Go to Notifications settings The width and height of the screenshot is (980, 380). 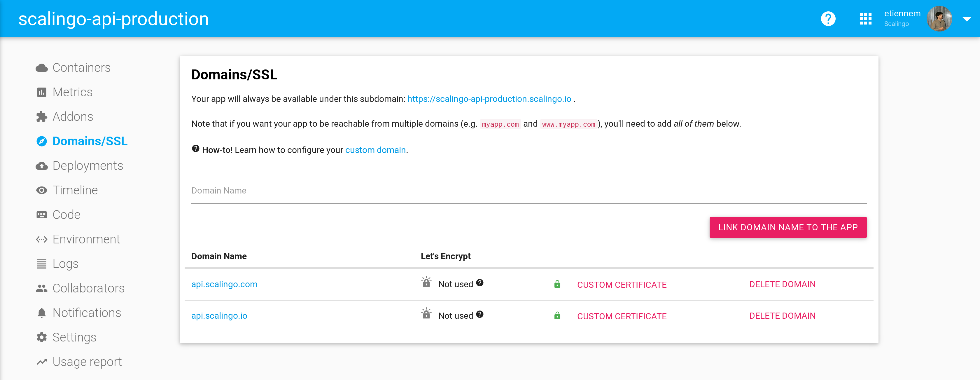(x=87, y=313)
